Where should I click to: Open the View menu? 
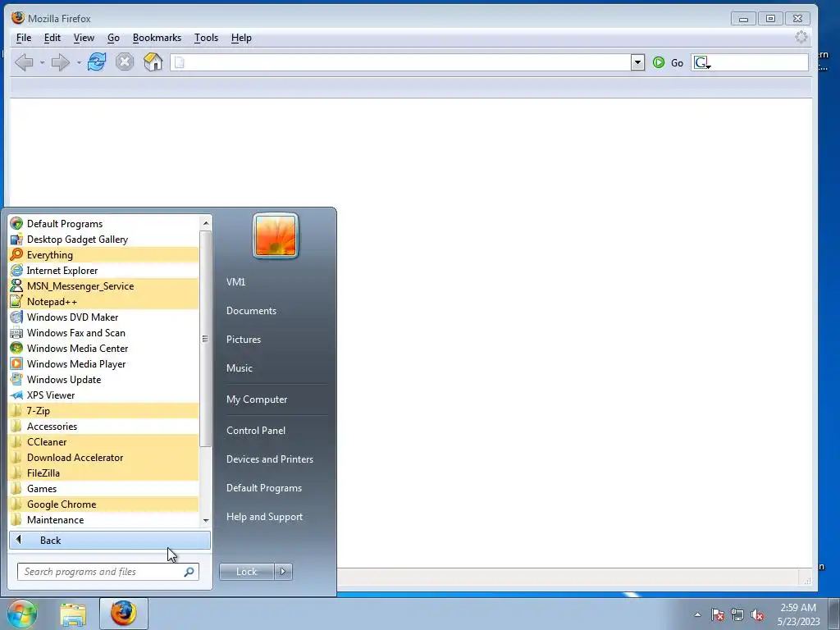[84, 38]
